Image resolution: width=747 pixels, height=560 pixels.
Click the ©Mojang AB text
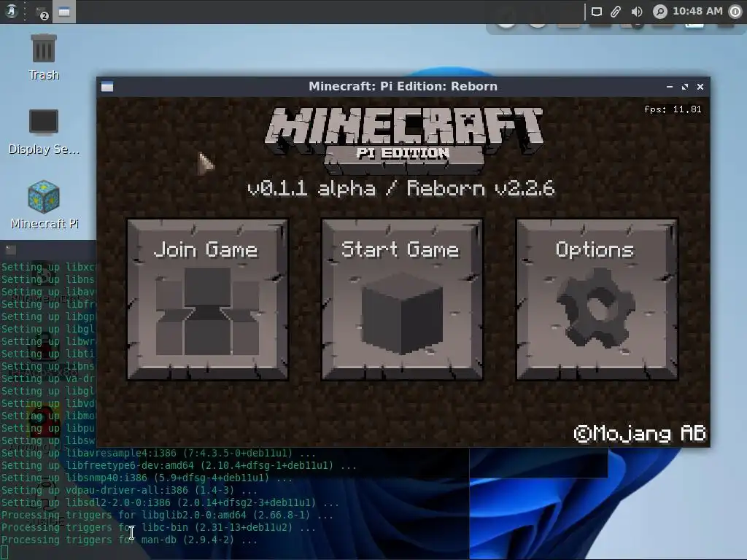coord(640,433)
